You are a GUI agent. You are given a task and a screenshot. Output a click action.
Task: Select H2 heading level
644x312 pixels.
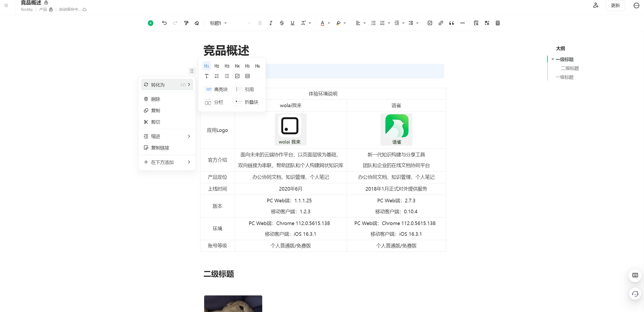click(217, 66)
